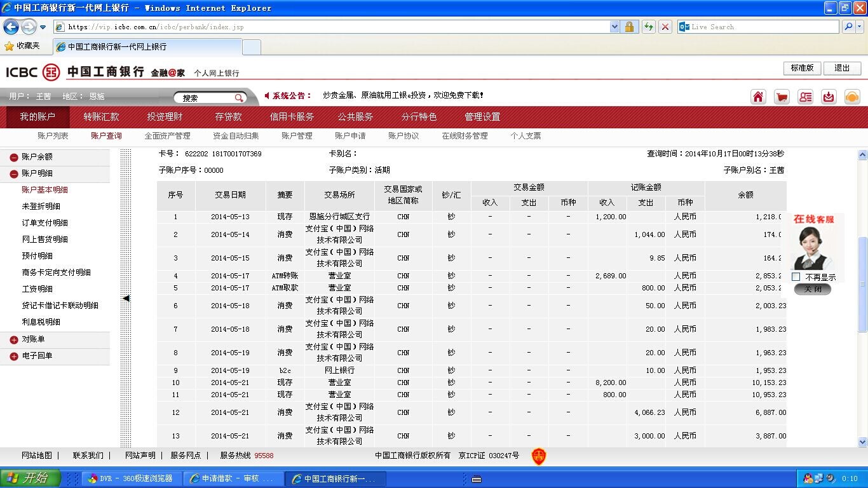Collapse the 账户明细 section
Viewport: 868px width, 488px height.
tap(14, 173)
